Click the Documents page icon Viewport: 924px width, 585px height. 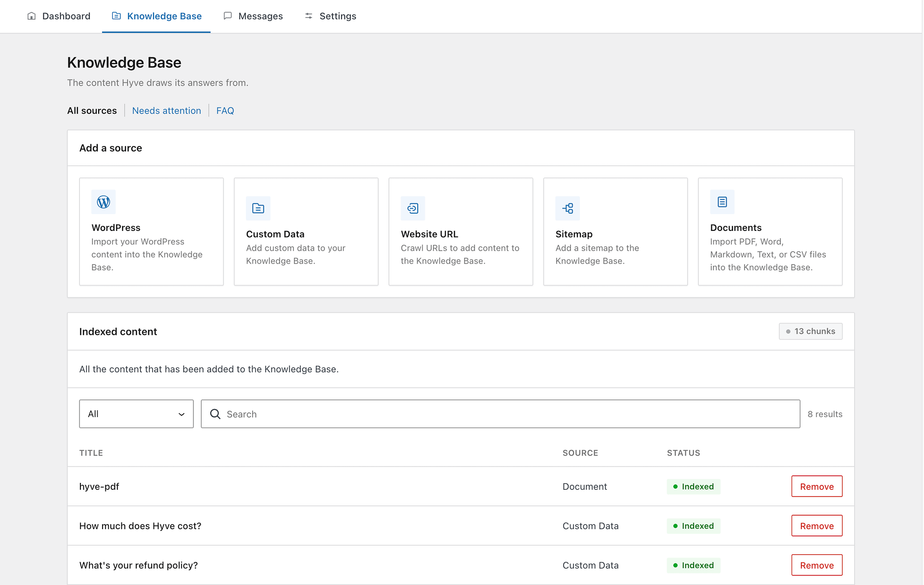point(722,202)
